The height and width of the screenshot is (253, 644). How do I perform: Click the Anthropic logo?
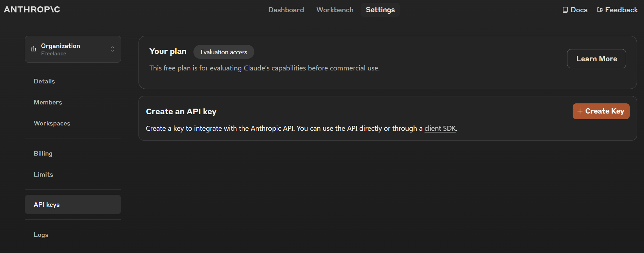[32, 9]
